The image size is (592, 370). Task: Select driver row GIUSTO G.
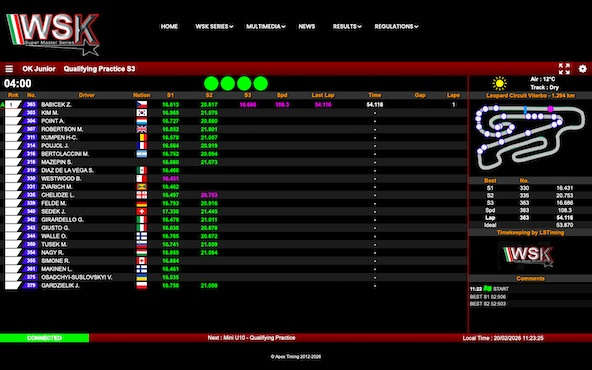coord(234,228)
